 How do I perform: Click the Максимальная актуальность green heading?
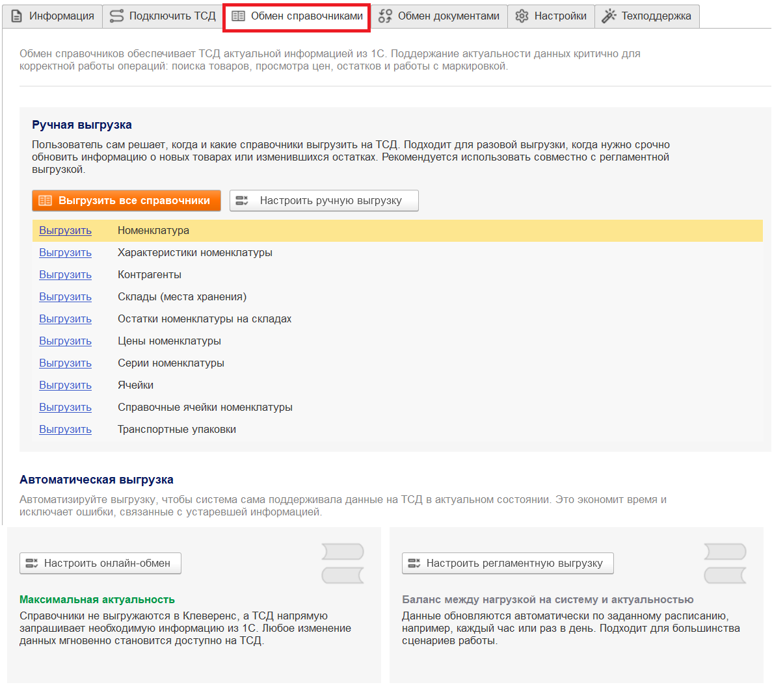pyautogui.click(x=98, y=600)
